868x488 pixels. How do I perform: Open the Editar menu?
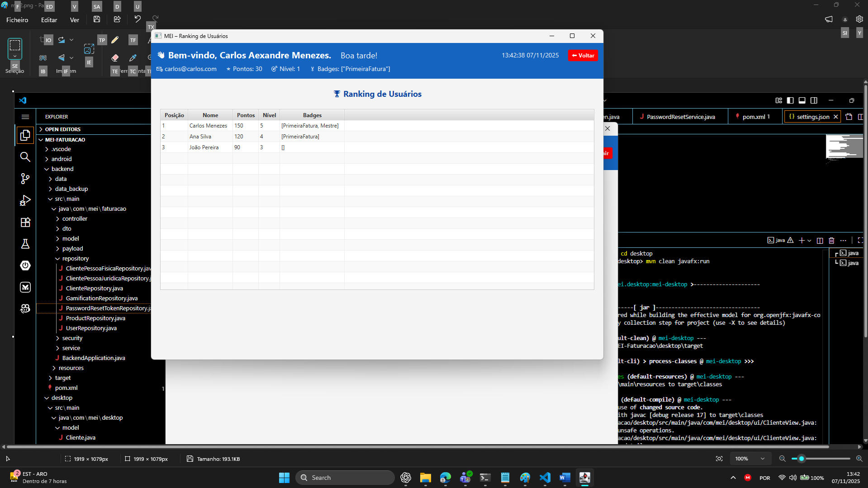click(49, 20)
